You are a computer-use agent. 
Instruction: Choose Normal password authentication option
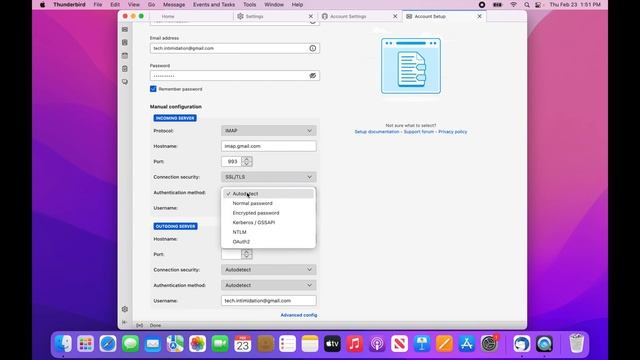click(268, 203)
